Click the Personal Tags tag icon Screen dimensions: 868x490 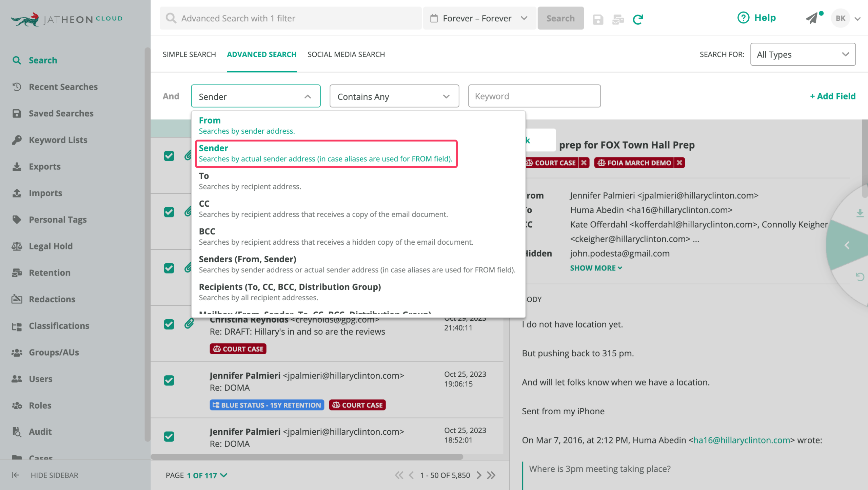pyautogui.click(x=17, y=220)
